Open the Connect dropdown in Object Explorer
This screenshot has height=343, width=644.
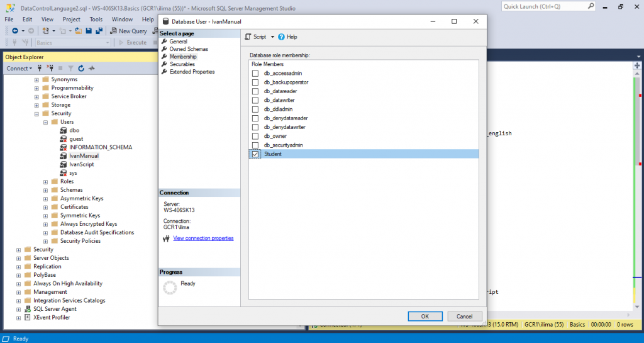click(19, 68)
